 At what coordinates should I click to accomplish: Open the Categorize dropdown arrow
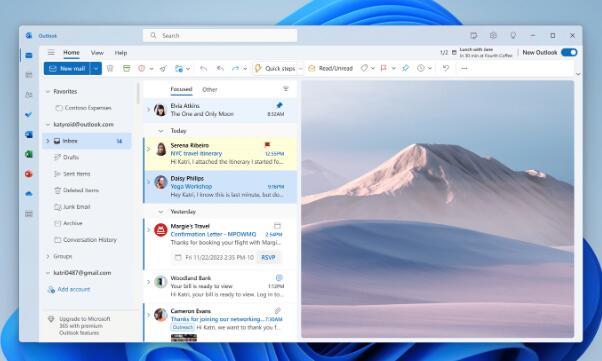coord(372,69)
